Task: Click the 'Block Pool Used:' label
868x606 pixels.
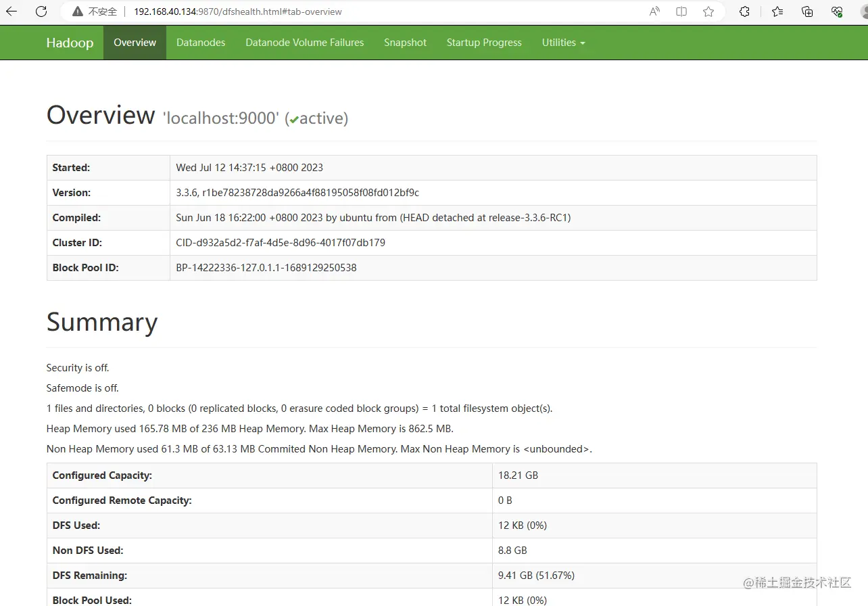Action: coord(92,600)
